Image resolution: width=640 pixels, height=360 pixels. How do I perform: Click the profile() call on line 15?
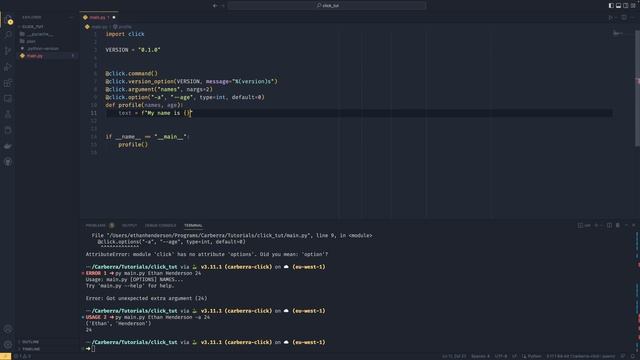click(133, 144)
